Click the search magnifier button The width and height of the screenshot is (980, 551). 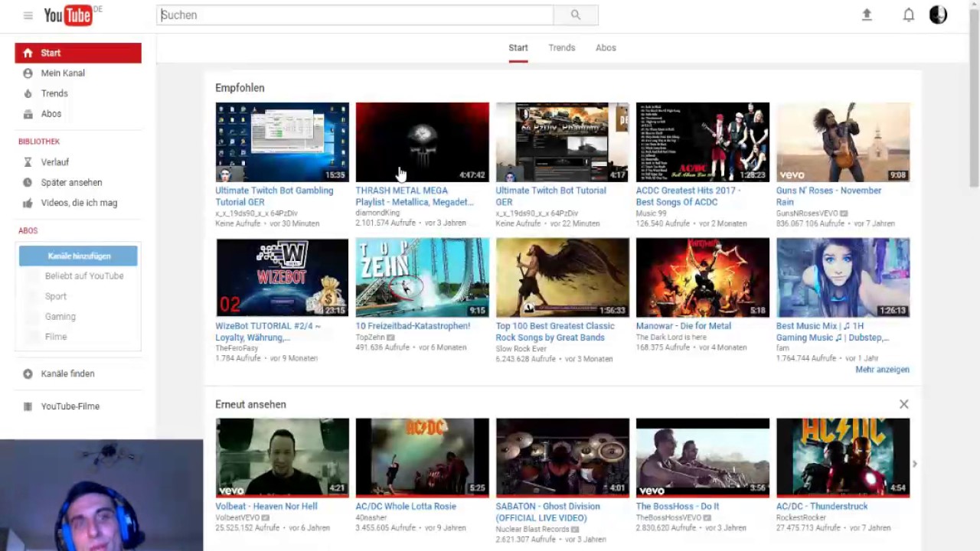[x=576, y=15]
